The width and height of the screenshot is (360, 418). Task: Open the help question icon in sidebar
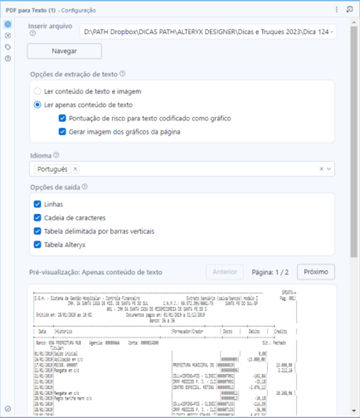(x=8, y=59)
